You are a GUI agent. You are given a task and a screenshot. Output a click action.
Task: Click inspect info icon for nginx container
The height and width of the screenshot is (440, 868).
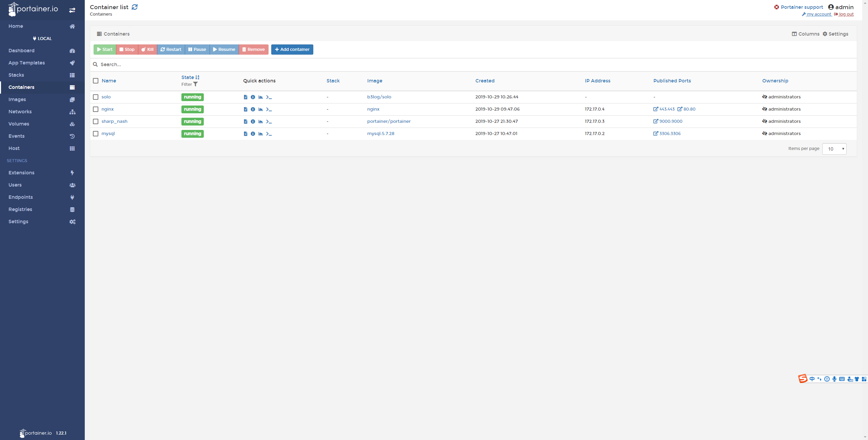[x=253, y=109]
